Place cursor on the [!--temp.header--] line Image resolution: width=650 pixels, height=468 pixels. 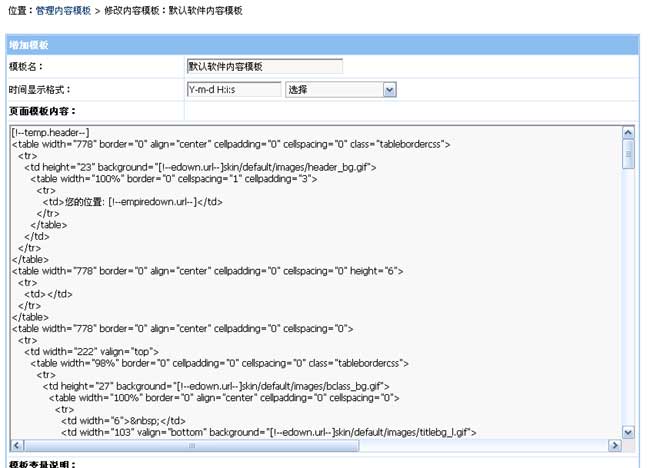tap(50, 132)
